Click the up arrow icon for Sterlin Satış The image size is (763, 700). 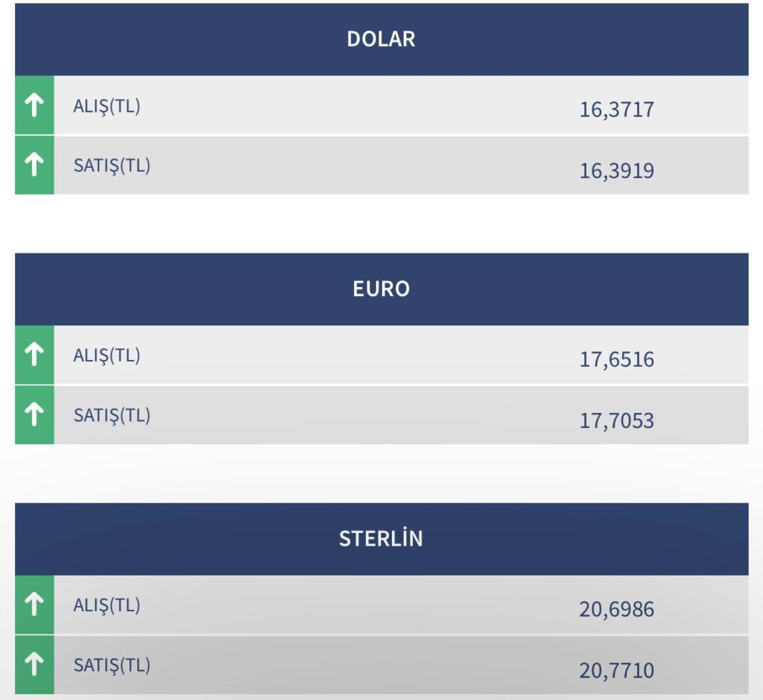point(34,664)
